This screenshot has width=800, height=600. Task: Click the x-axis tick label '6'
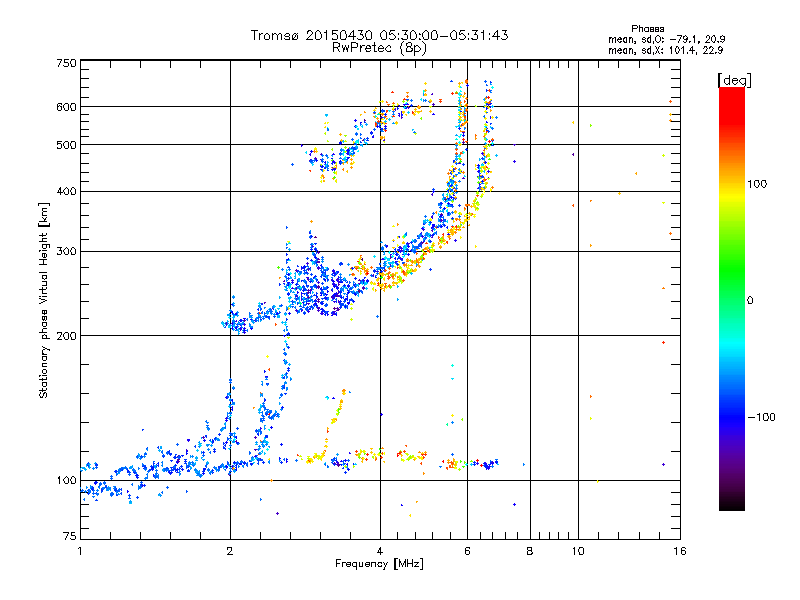pyautogui.click(x=467, y=551)
